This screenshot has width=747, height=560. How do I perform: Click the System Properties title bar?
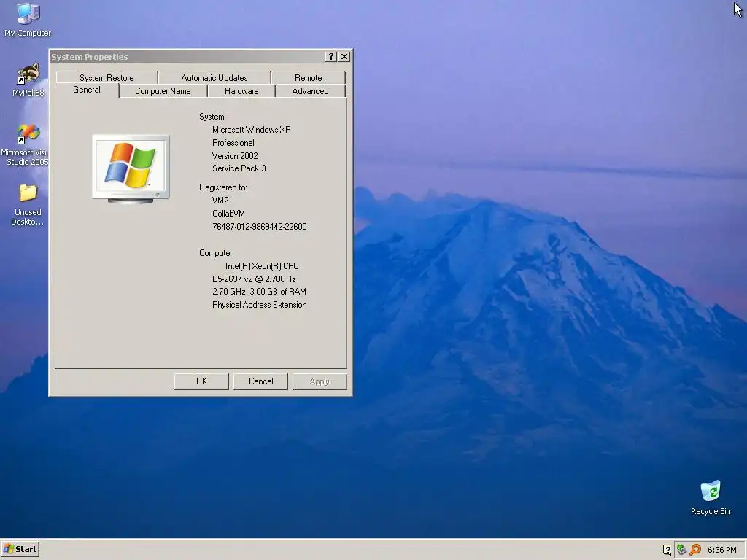(186, 57)
